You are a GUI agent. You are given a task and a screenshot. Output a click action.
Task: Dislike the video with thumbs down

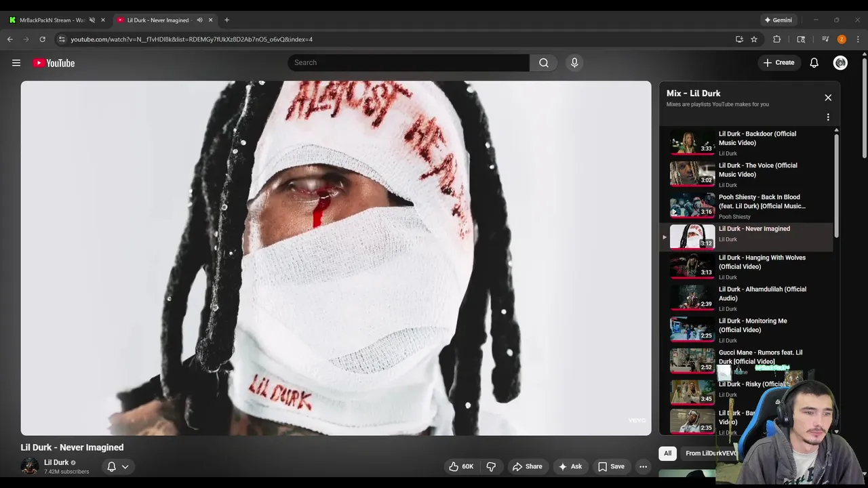coord(491,466)
